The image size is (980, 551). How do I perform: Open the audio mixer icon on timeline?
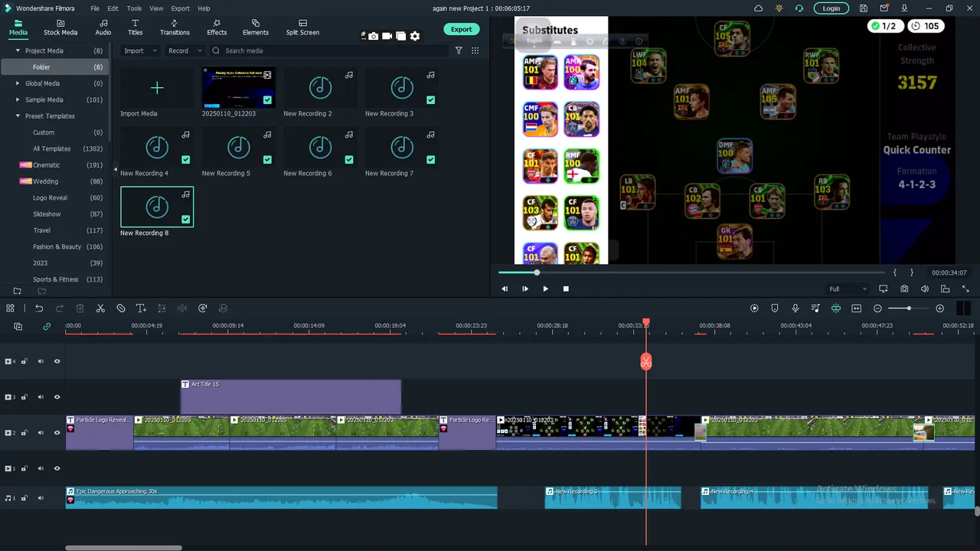tap(815, 308)
